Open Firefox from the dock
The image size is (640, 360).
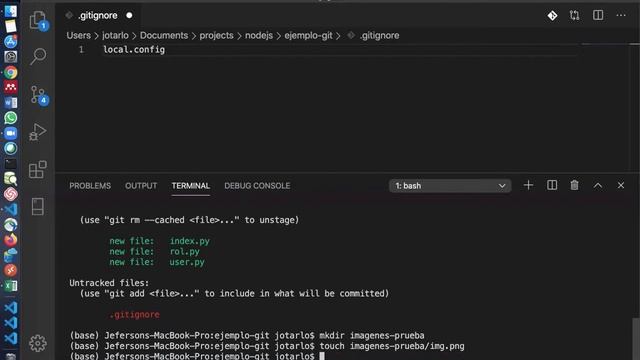click(11, 240)
